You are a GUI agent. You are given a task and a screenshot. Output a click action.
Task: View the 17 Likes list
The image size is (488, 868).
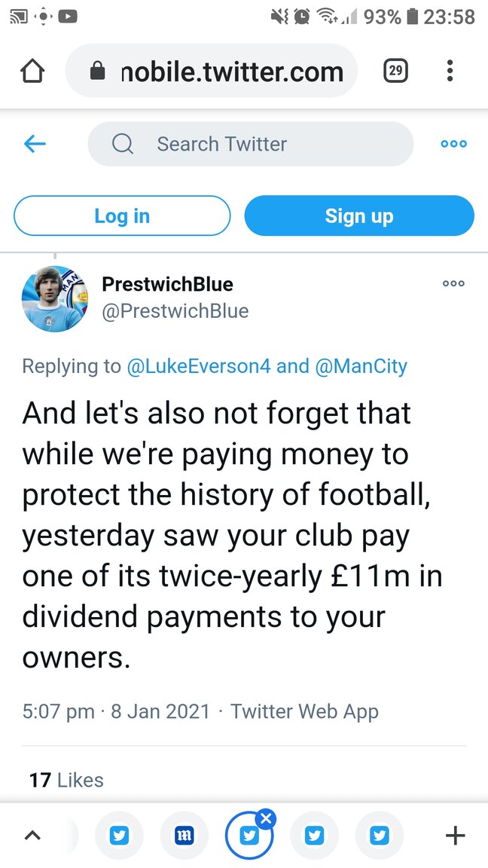click(66, 780)
